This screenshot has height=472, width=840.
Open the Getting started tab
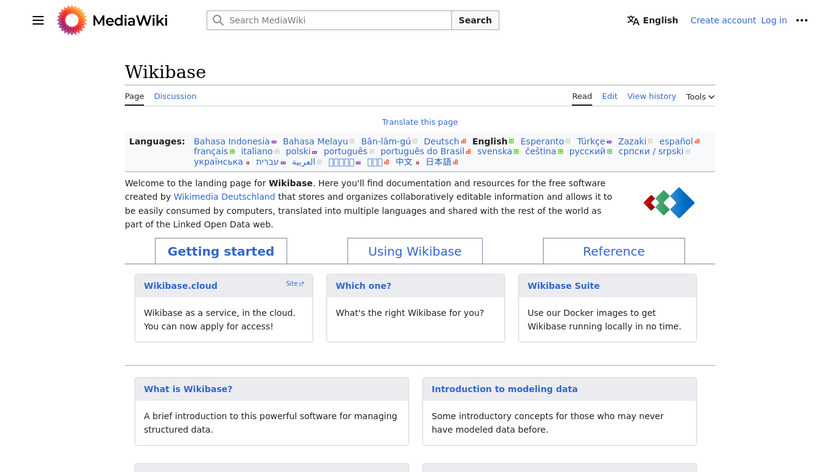click(221, 251)
